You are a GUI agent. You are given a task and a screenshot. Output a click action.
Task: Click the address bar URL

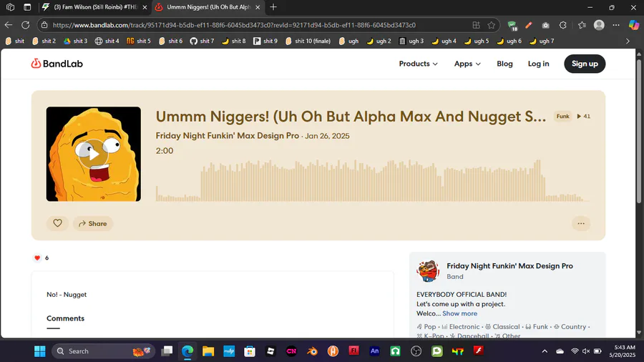coord(234,25)
